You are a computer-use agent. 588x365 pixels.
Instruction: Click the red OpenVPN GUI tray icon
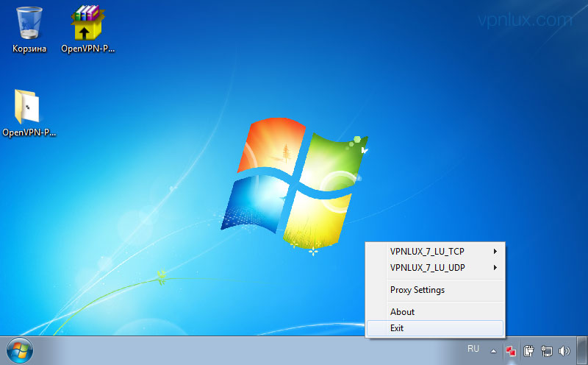[510, 351]
